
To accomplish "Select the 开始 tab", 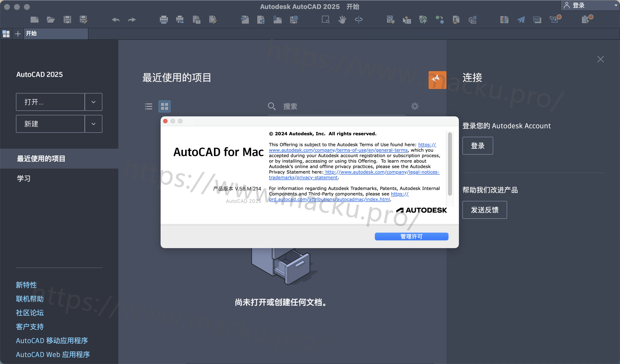I will [x=56, y=34].
